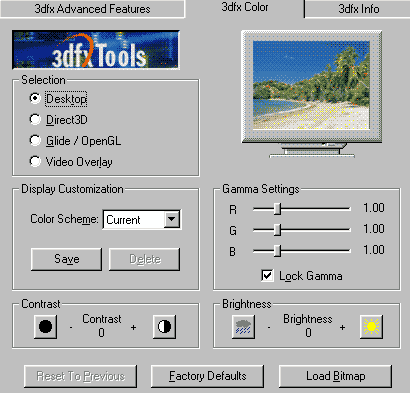The height and width of the screenshot is (393, 410).
Task: Click the G gamma value 1.00
Action: point(374,229)
